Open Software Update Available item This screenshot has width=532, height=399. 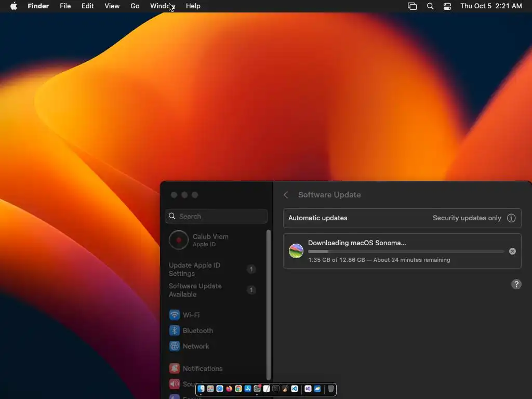tap(212, 290)
